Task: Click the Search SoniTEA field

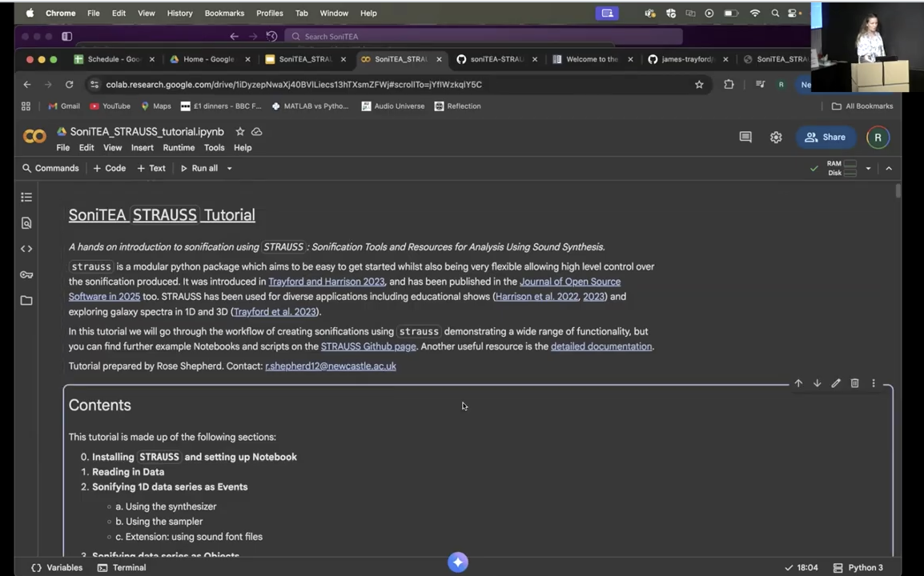Action: [486, 37]
